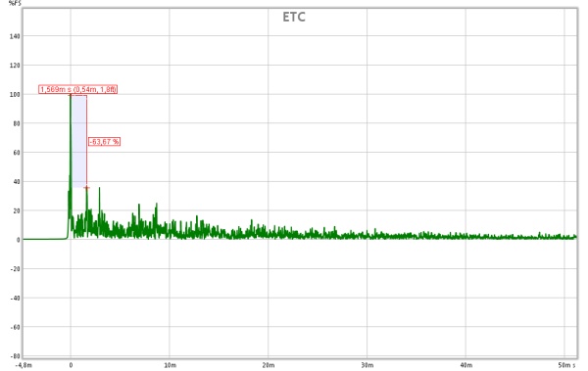Click the green reflection peak near 3m
The image size is (588, 371).
pyautogui.click(x=99, y=189)
